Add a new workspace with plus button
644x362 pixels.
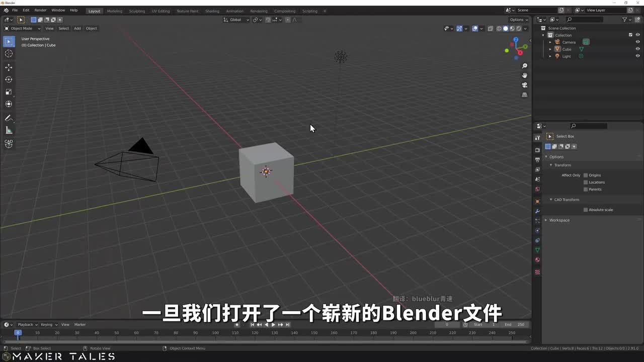(325, 11)
